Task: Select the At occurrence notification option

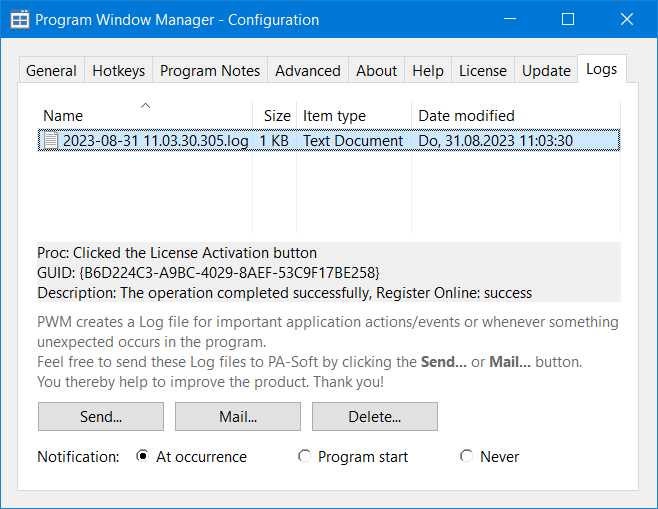Action: (x=143, y=456)
